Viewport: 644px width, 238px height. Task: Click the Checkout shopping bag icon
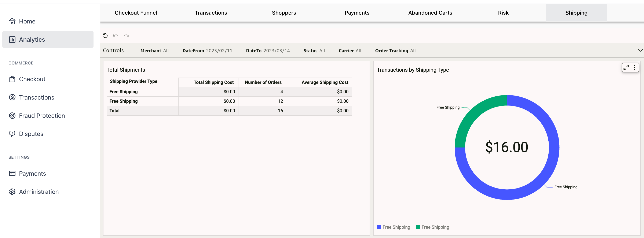(x=12, y=79)
